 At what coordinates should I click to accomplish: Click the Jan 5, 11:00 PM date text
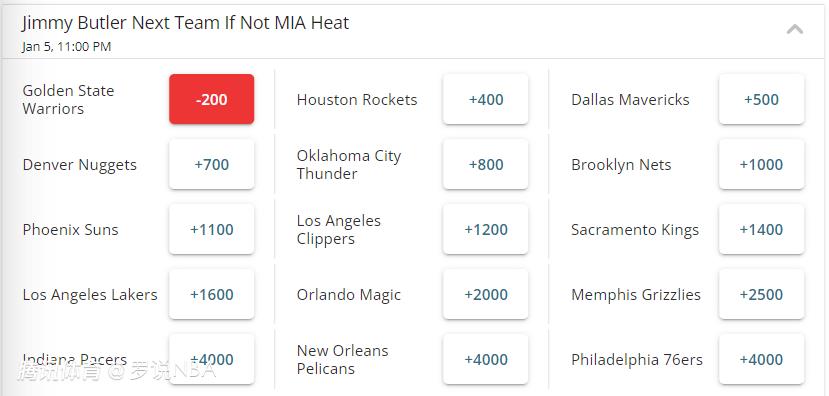[67, 47]
